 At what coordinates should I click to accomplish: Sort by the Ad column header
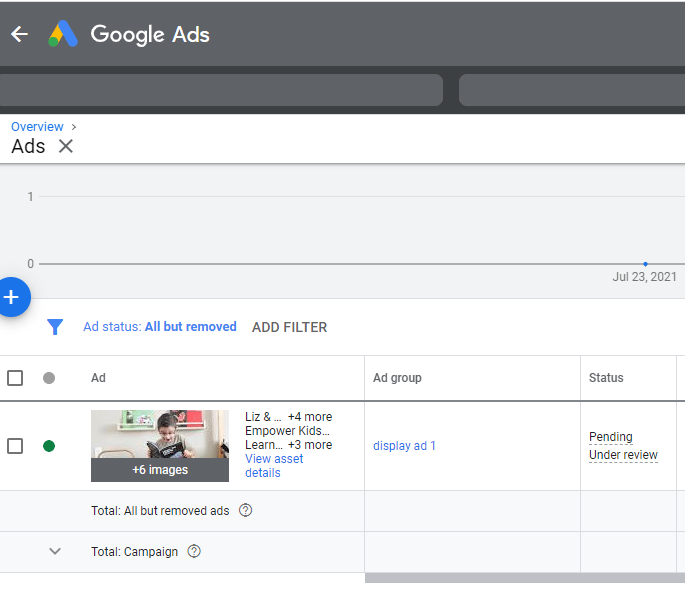coord(98,378)
